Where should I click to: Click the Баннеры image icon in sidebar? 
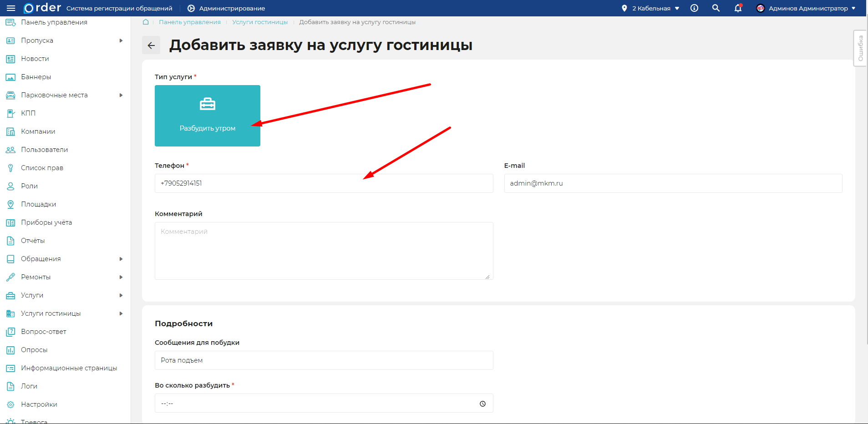click(10, 76)
